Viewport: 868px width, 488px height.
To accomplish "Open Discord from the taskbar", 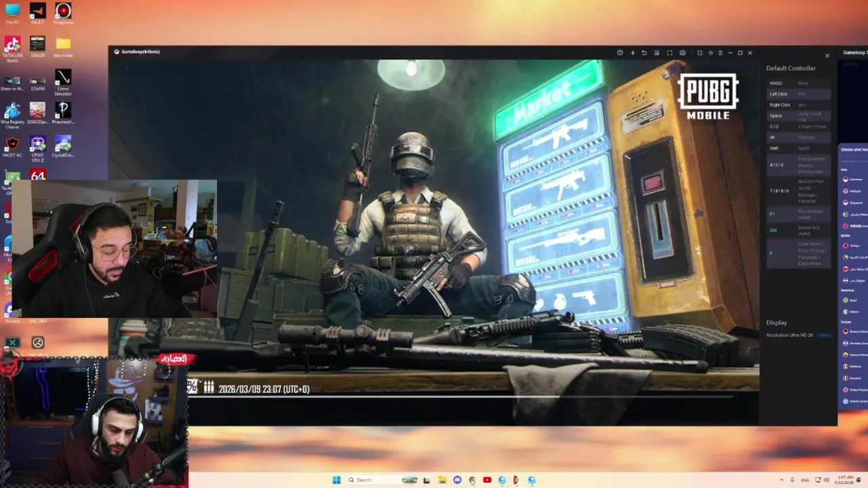I will tap(457, 480).
